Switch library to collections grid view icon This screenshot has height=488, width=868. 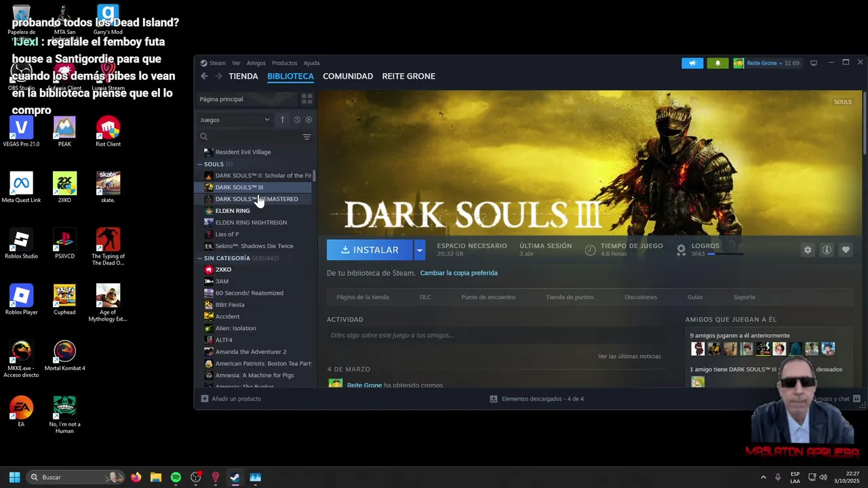[x=307, y=99]
